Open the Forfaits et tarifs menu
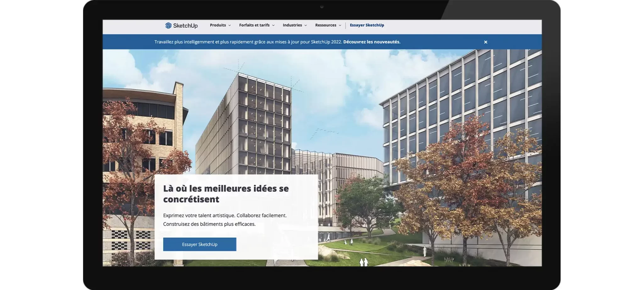Image resolution: width=644 pixels, height=290 pixels. (257, 25)
